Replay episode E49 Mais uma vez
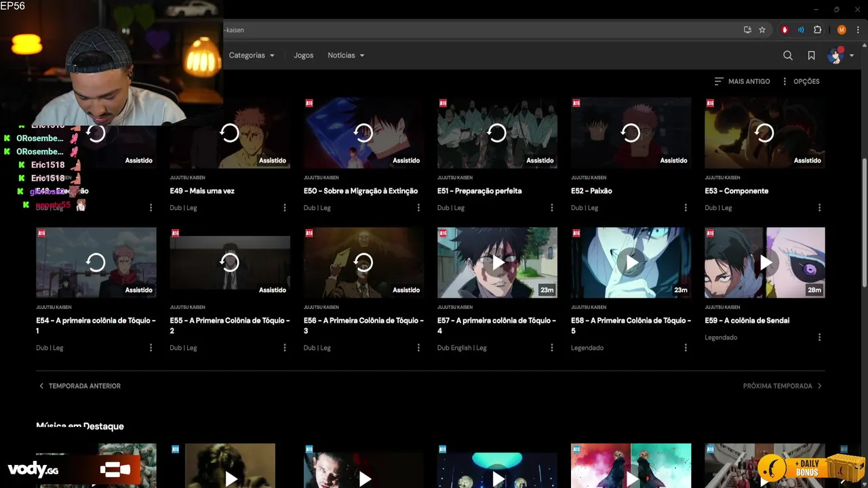The height and width of the screenshot is (488, 868). coord(230,133)
